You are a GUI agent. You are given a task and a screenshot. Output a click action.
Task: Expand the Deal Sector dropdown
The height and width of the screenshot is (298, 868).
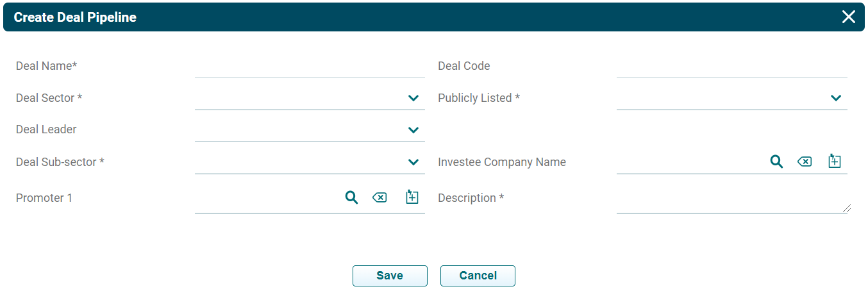coord(413,98)
